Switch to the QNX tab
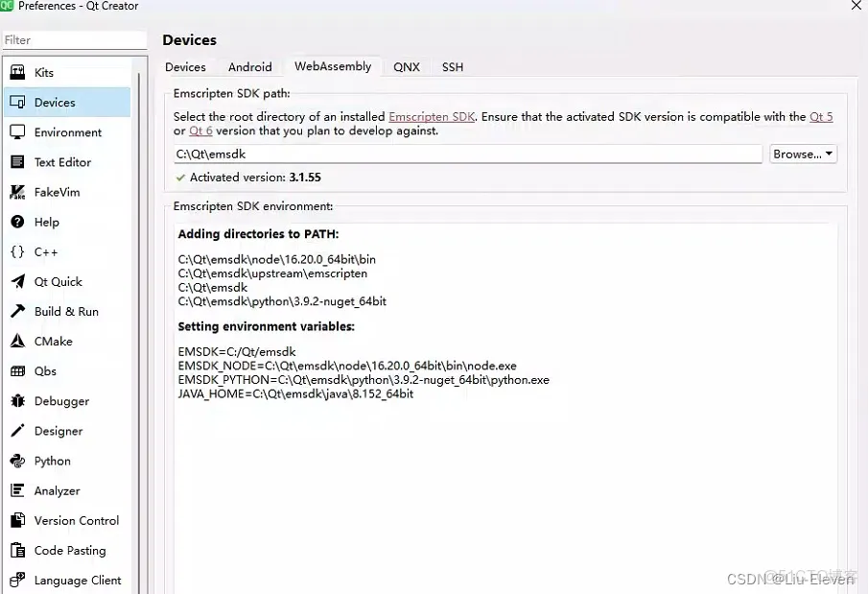This screenshot has width=868, height=594. [407, 67]
